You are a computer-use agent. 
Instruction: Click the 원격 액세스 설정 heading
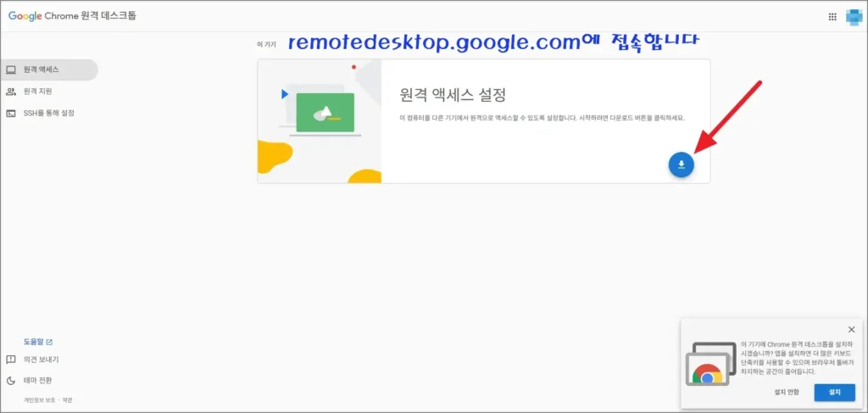(x=453, y=95)
